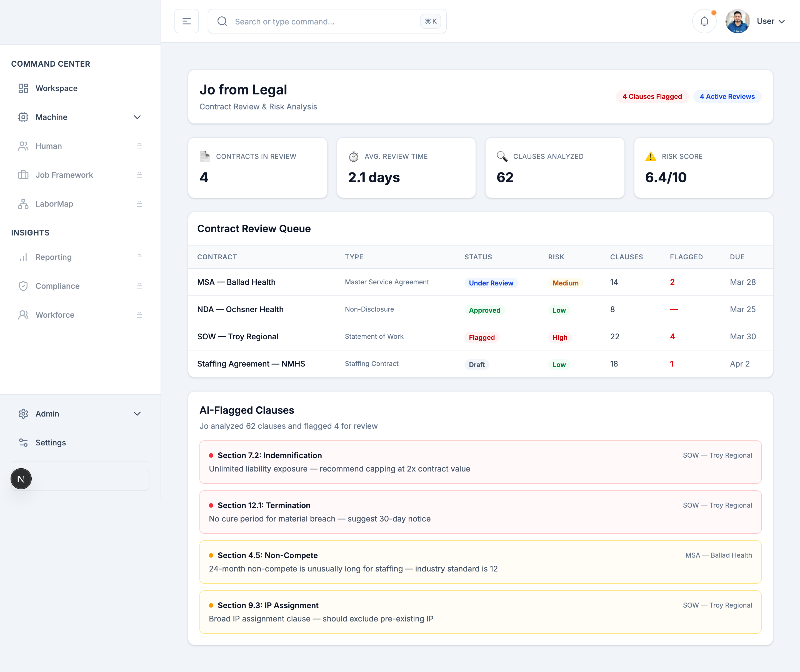Expand the Machine menu chevron

[137, 117]
